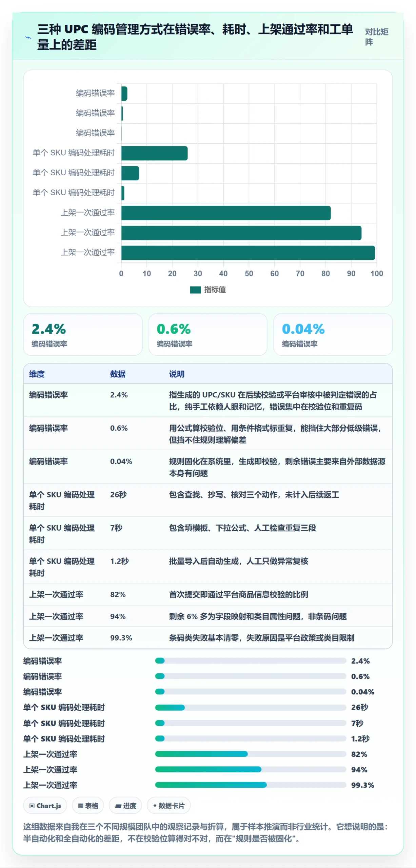Click description starting 剩余 6% 多为字段映射
416x868 pixels.
(258, 616)
